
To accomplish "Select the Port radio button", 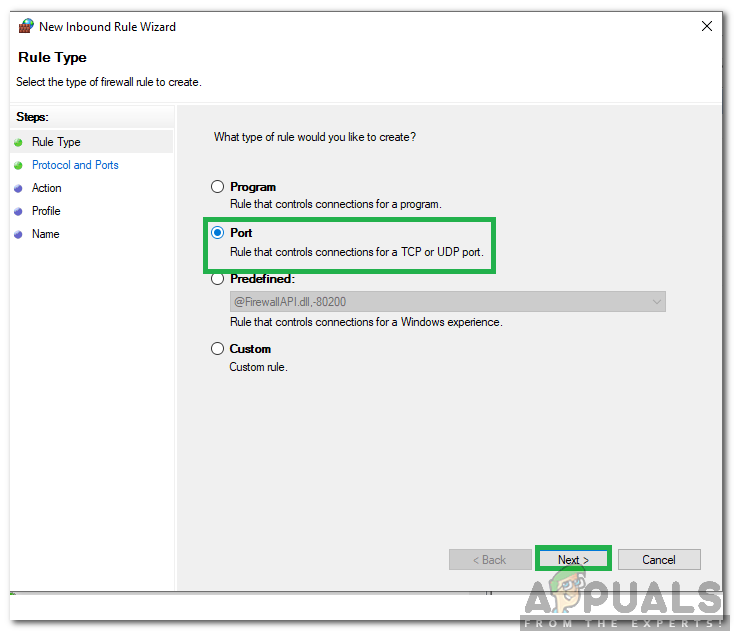I will 217,233.
